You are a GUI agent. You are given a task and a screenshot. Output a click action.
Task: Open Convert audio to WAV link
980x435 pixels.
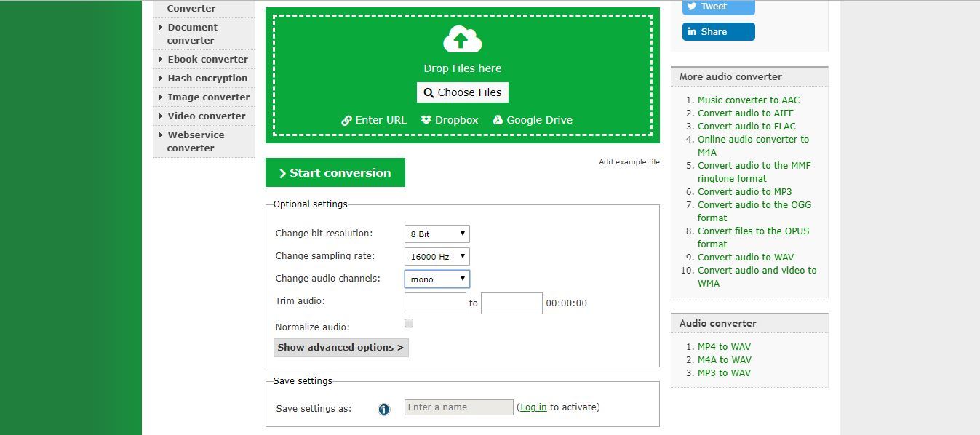pyautogui.click(x=746, y=258)
